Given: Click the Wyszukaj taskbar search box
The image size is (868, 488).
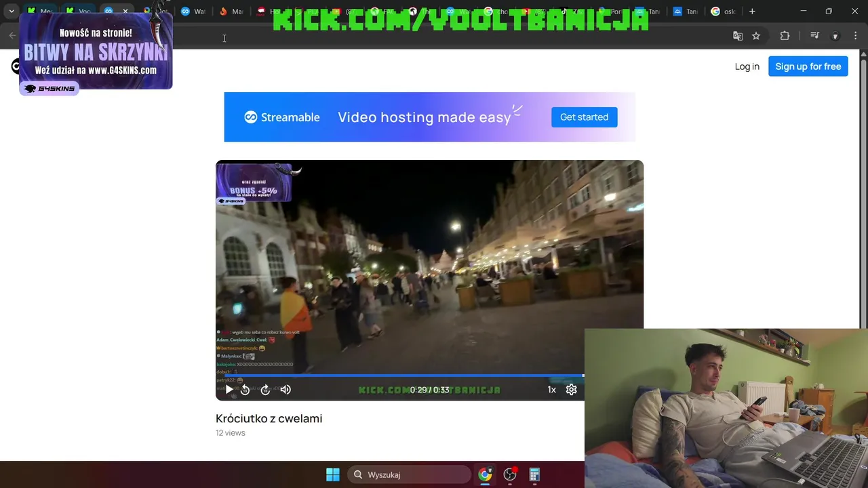Looking at the screenshot, I should [410, 474].
